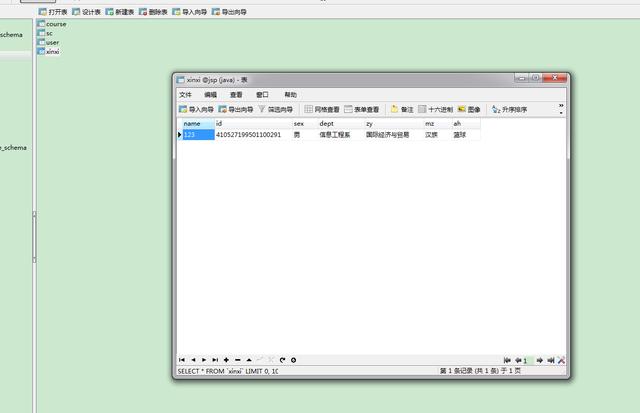Select the cell 篮球 in ah column

(466, 135)
